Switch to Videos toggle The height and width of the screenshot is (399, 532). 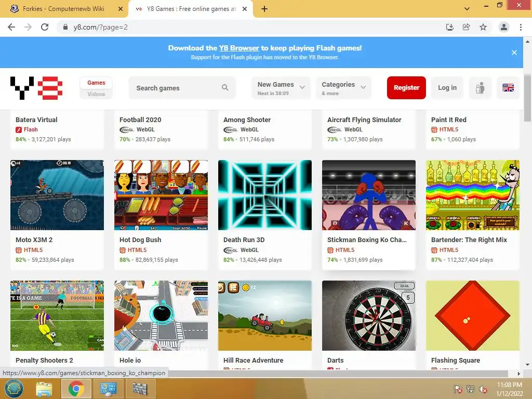[96, 94]
